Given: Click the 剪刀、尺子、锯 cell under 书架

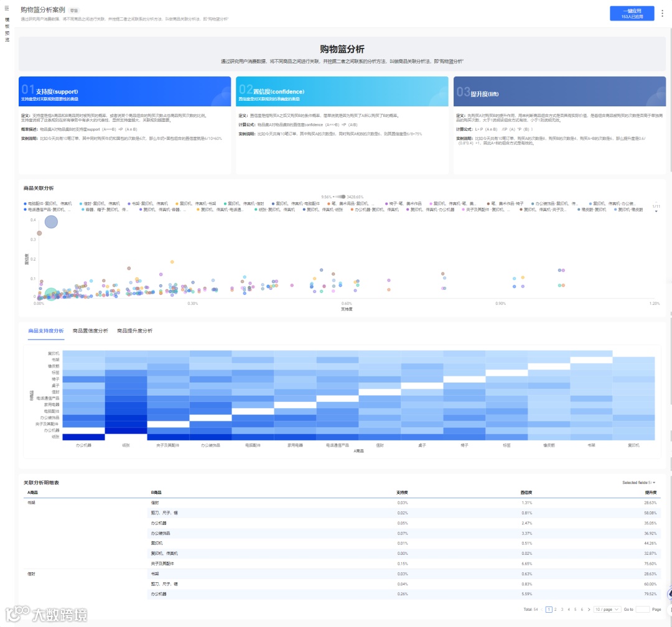Looking at the screenshot, I should click(164, 513).
